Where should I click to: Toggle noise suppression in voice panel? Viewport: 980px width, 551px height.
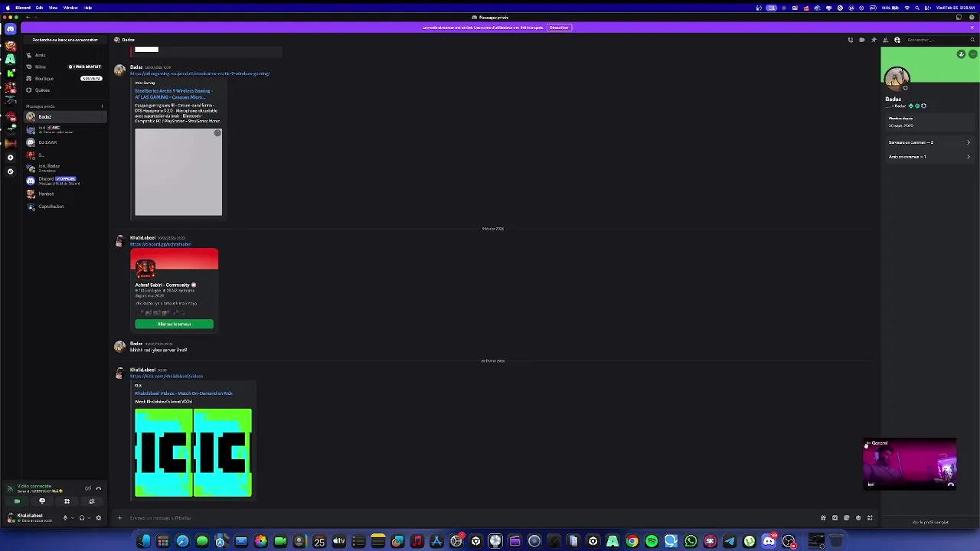pos(88,488)
